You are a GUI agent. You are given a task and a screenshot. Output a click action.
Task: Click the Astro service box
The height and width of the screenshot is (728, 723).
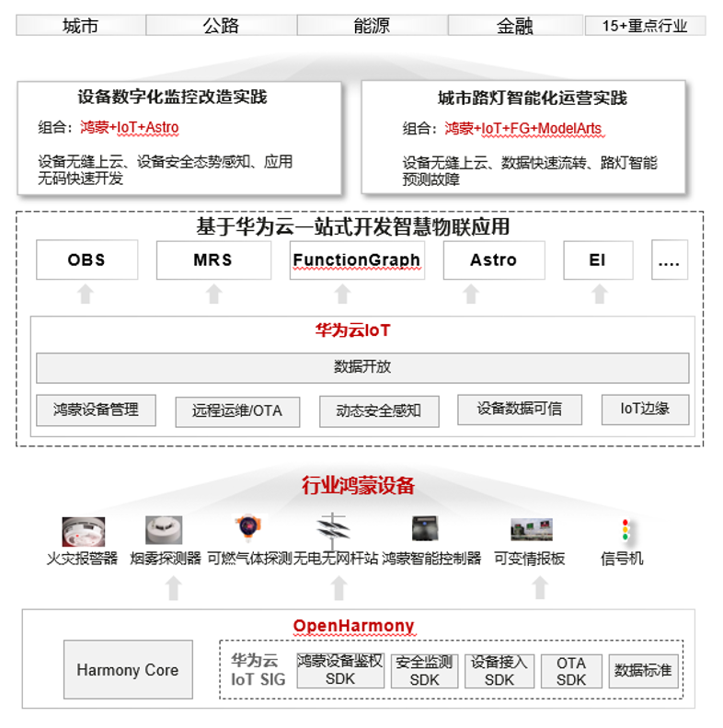(x=494, y=260)
